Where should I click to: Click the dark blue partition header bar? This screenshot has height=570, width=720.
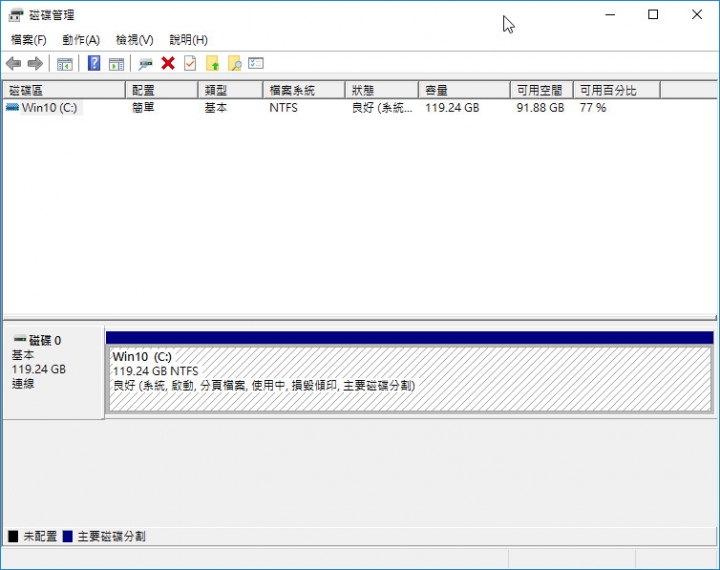(410, 338)
